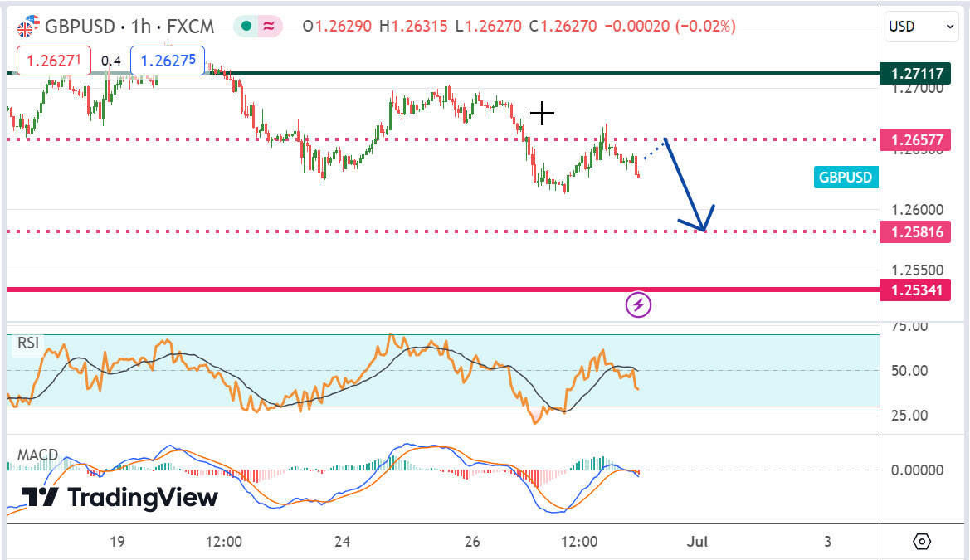Click the black crosshair marker on chart
The height and width of the screenshot is (560, 970).
542,113
